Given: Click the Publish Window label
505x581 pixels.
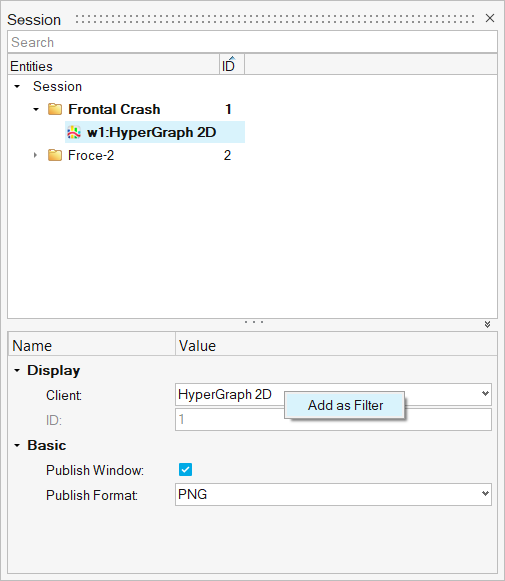Looking at the screenshot, I should 95,470.
